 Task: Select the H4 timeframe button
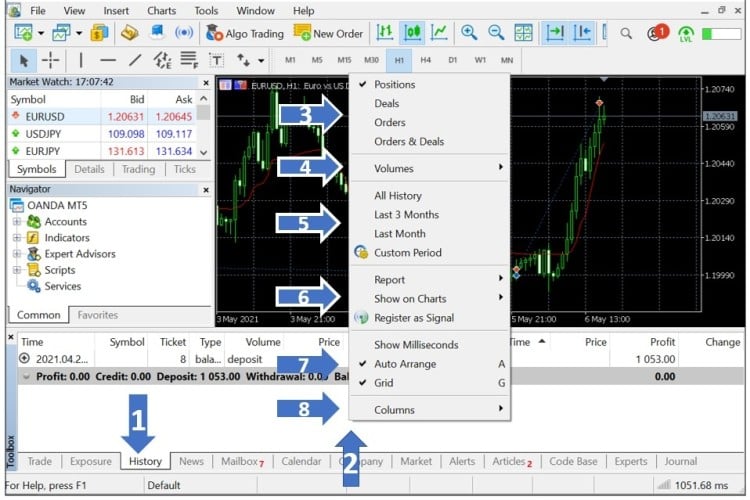point(426,60)
